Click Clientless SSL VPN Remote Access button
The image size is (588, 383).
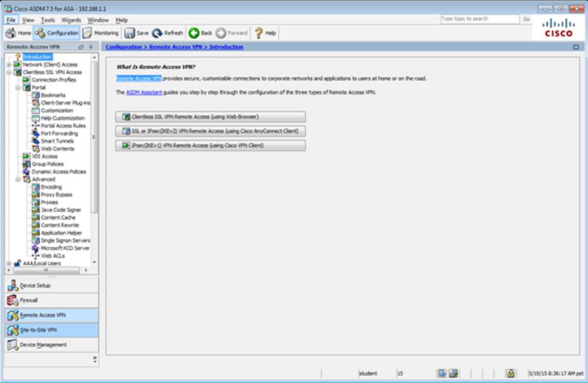click(210, 116)
